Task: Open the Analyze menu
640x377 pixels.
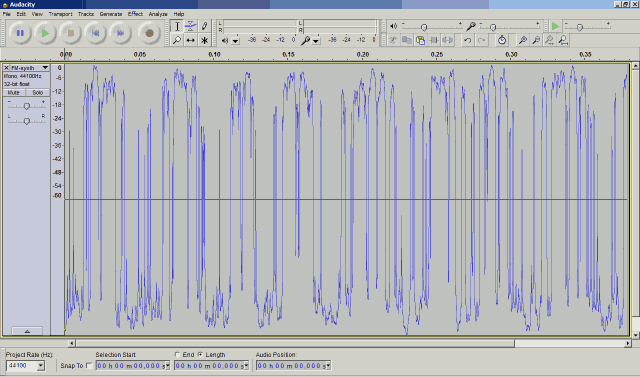Action: point(158,14)
